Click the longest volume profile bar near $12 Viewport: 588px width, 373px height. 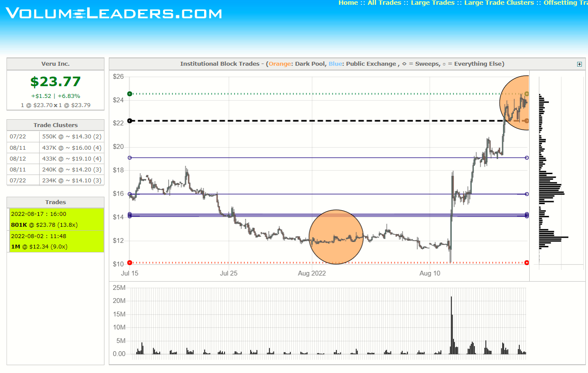554,237
